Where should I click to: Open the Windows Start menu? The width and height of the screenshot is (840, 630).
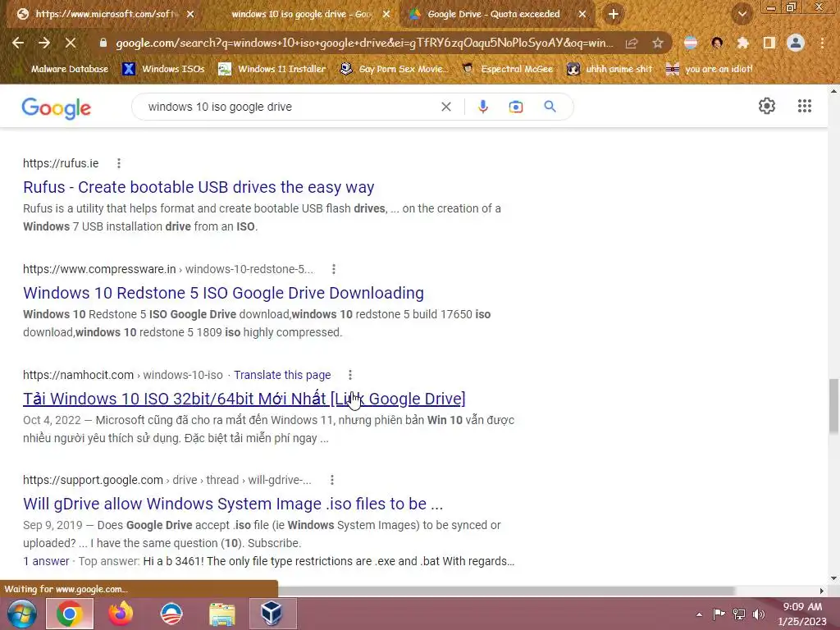[21, 614]
